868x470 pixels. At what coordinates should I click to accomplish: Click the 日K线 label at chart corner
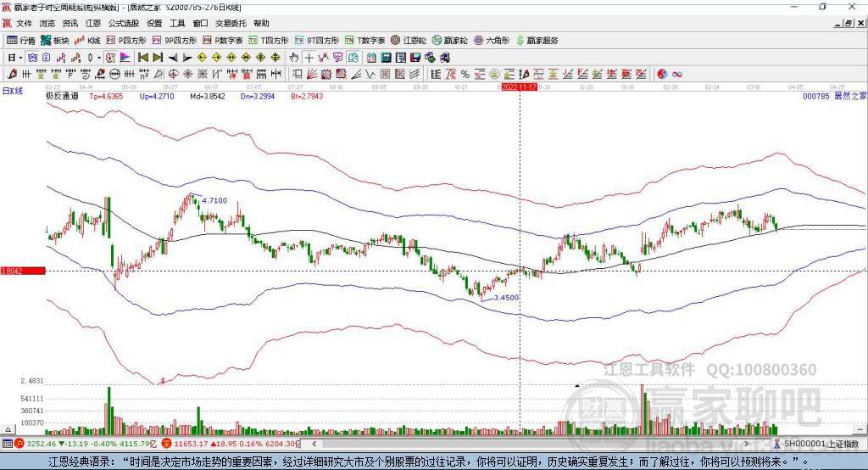[x=13, y=91]
